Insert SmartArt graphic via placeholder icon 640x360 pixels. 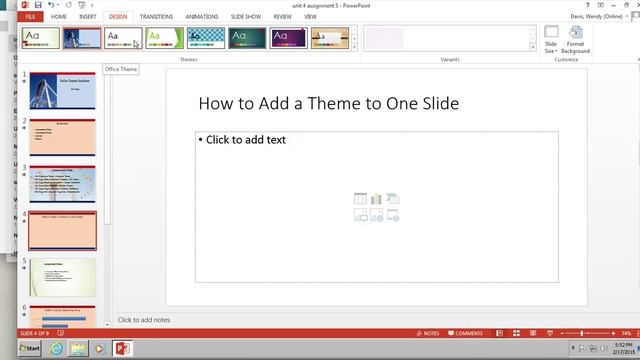coord(393,199)
